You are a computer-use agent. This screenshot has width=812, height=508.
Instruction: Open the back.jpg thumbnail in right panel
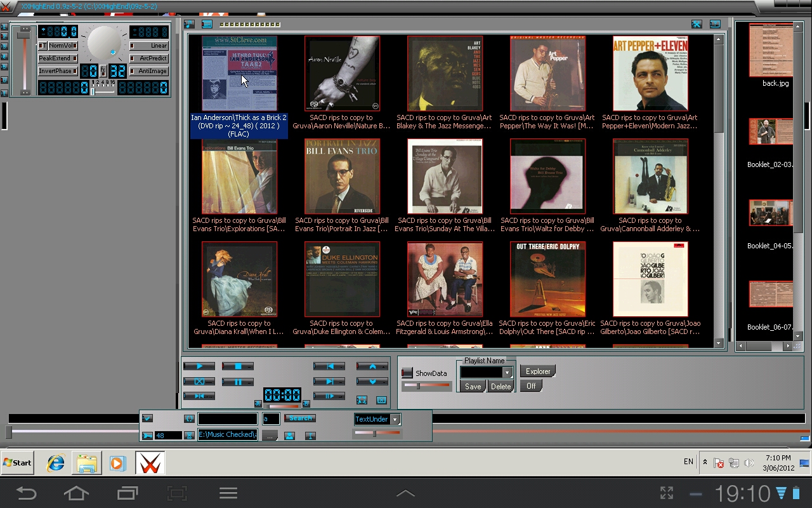tap(771, 50)
